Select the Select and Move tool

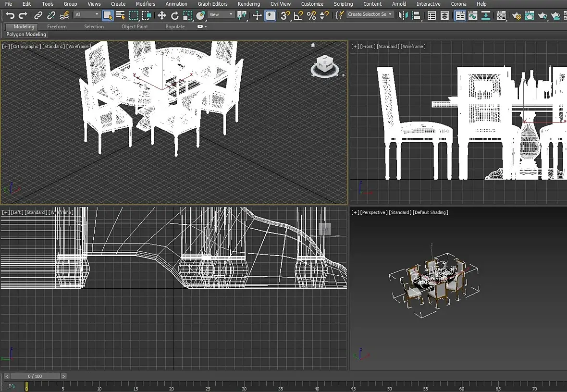click(161, 15)
